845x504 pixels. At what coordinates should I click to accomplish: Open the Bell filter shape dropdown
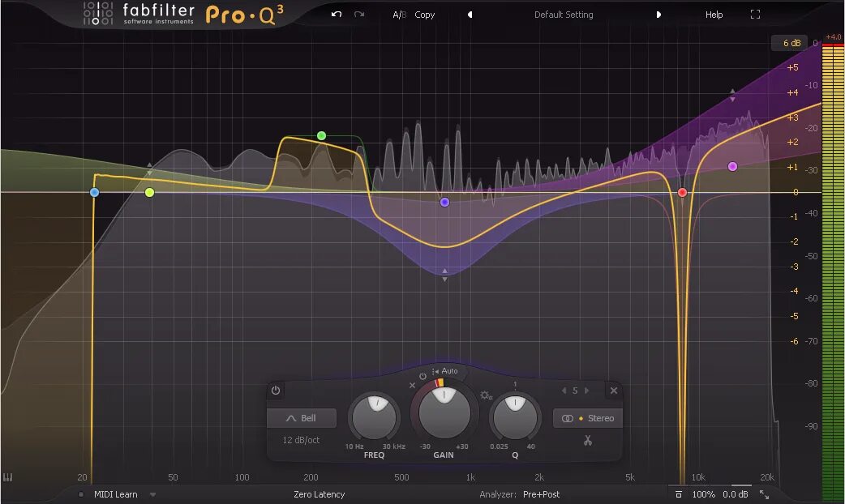302,418
